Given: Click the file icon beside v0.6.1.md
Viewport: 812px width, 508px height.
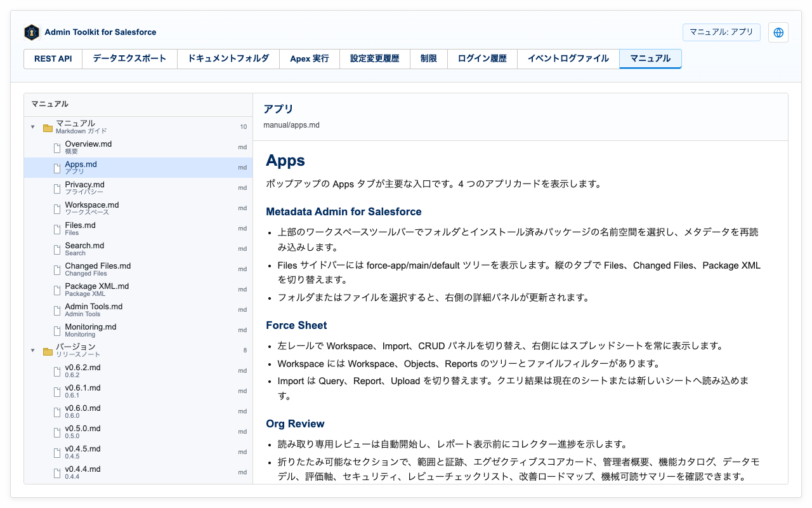Looking at the screenshot, I should [x=57, y=392].
